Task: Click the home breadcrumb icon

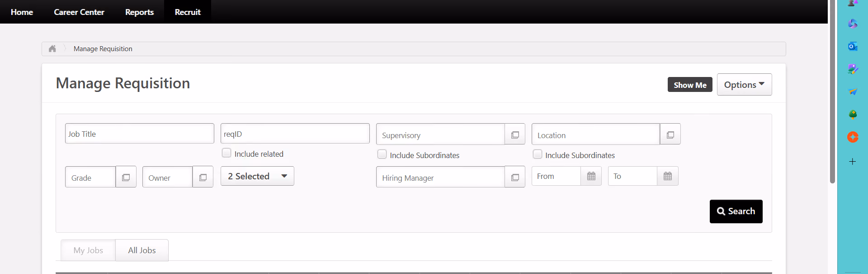Action: (x=52, y=48)
